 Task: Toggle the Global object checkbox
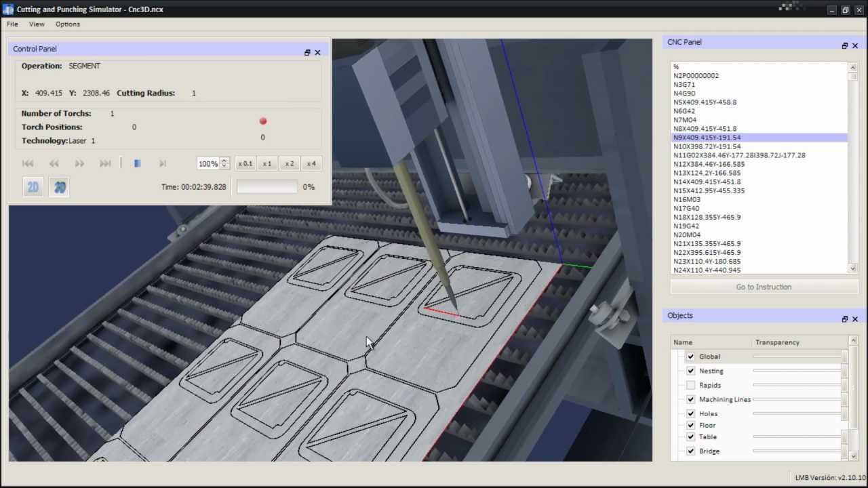click(x=690, y=357)
